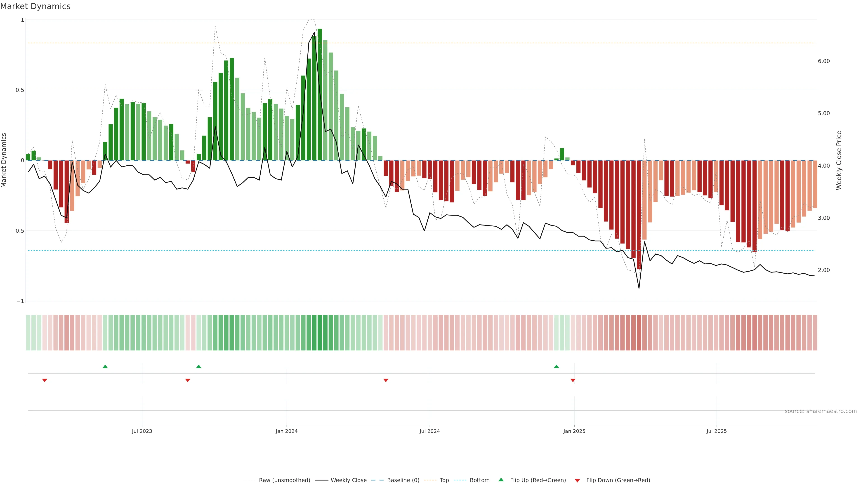Click the darkest green heatmap cell in the strip
This screenshot has width=868, height=488.
coord(320,332)
